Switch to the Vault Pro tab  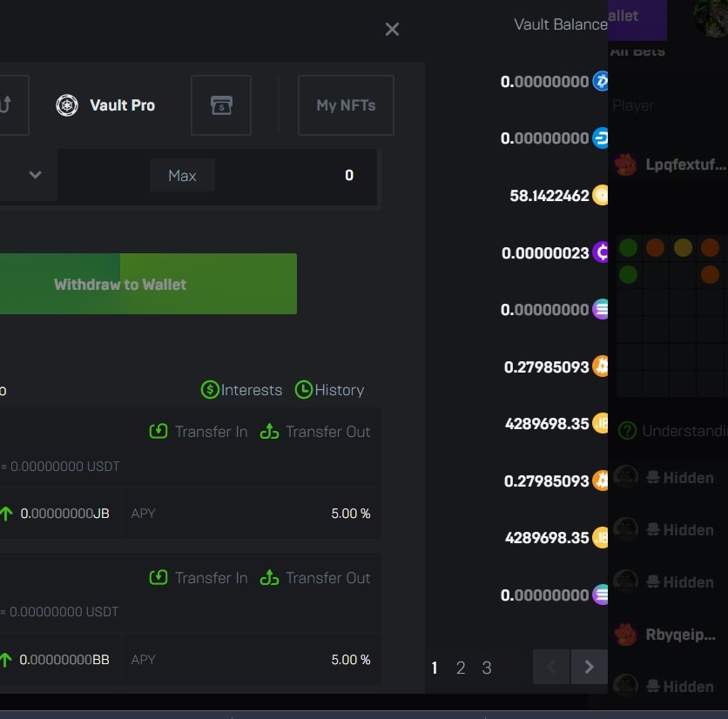105,105
